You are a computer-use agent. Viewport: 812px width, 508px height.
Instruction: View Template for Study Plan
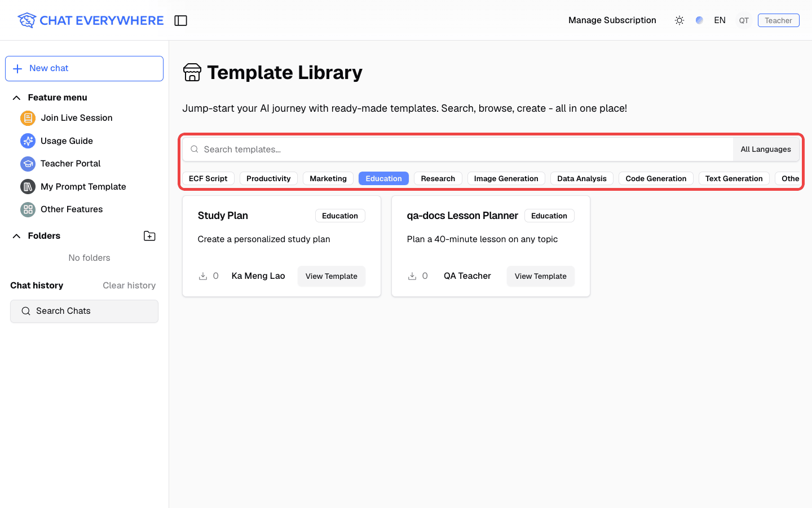tap(332, 276)
